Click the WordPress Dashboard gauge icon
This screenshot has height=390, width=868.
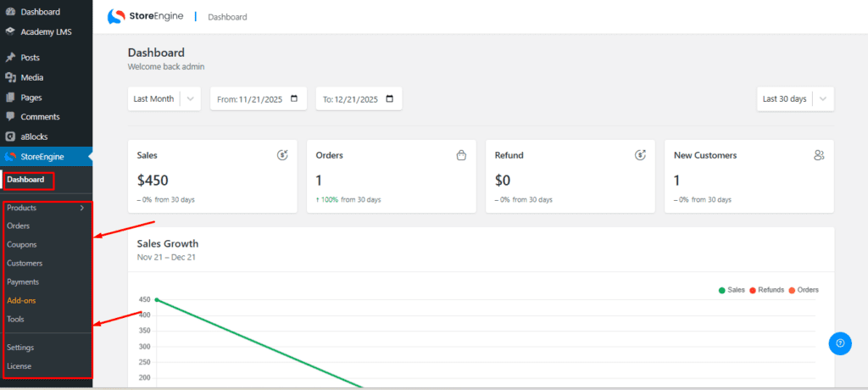10,12
